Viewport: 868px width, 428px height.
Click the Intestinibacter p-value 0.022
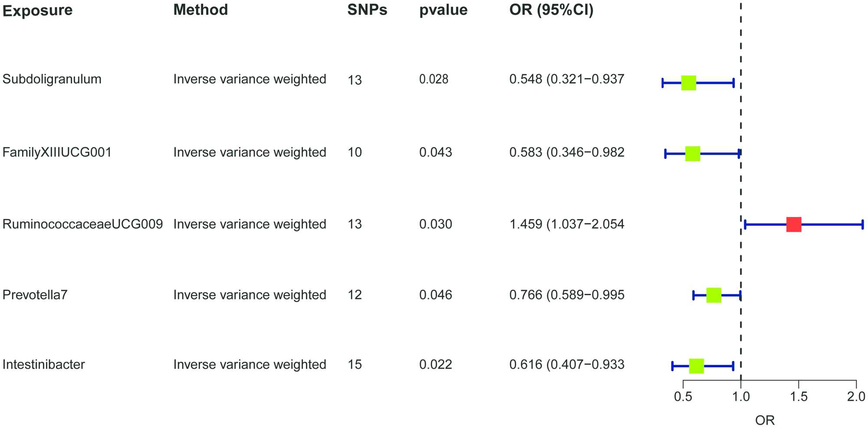435,364
